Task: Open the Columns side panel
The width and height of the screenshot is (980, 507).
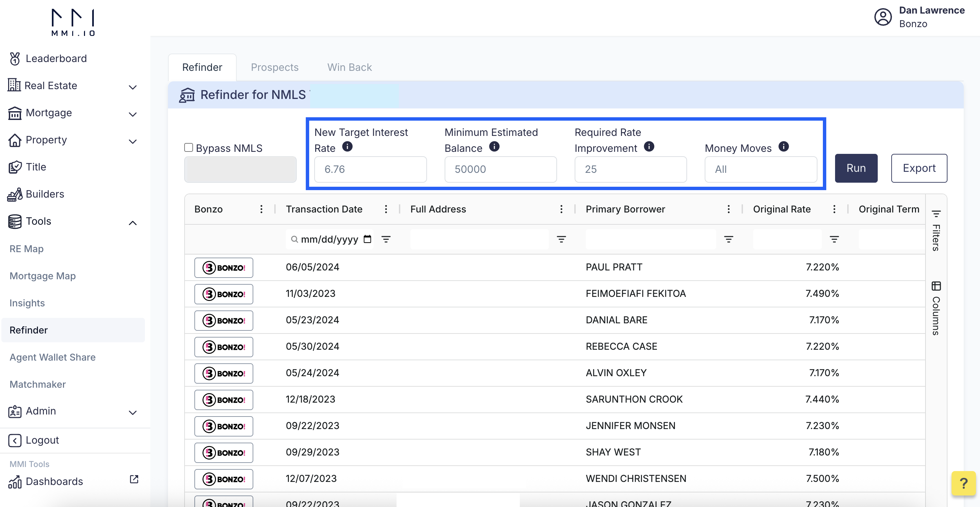Action: tap(936, 308)
